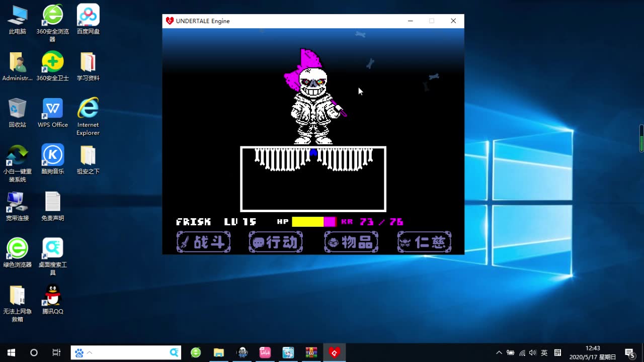The width and height of the screenshot is (644, 362).
Task: Open the 无法上网急救箱 folder icon
Action: pos(18,304)
